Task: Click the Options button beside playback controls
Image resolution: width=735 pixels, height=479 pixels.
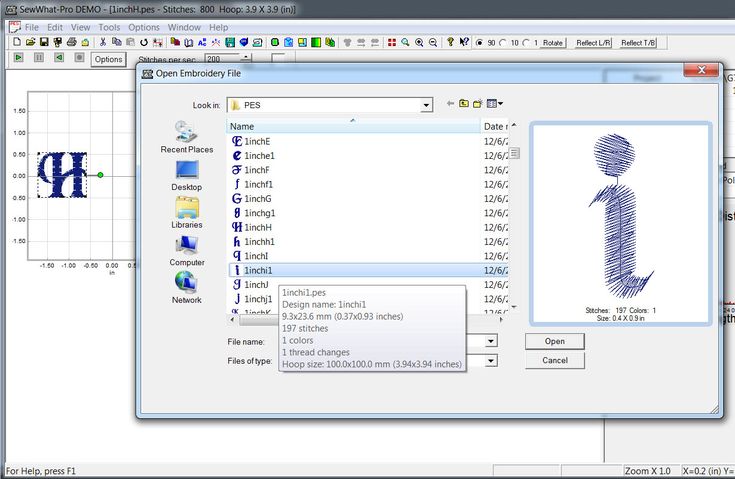Action: click(108, 59)
